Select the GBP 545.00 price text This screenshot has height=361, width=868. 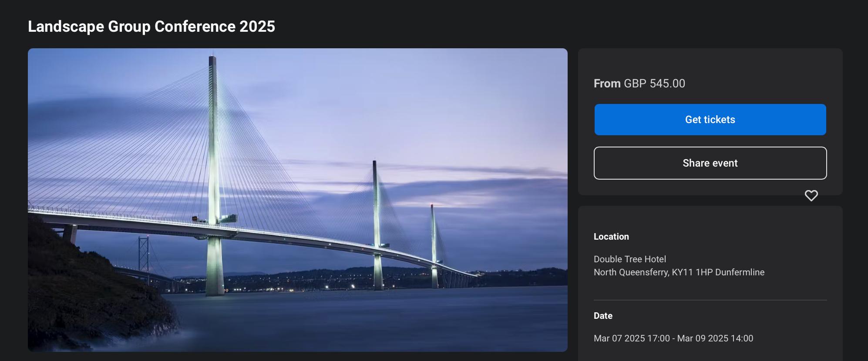pos(654,84)
